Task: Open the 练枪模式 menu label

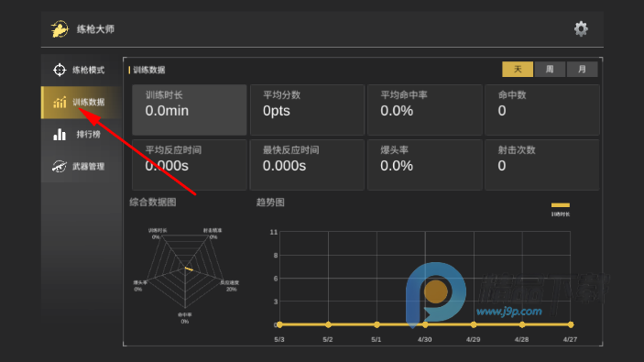Action: (x=88, y=70)
